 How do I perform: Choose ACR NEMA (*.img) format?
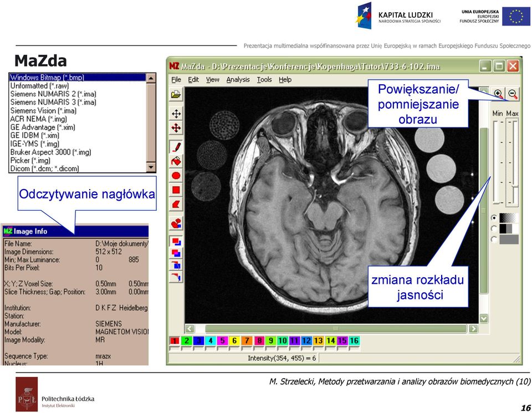point(78,119)
